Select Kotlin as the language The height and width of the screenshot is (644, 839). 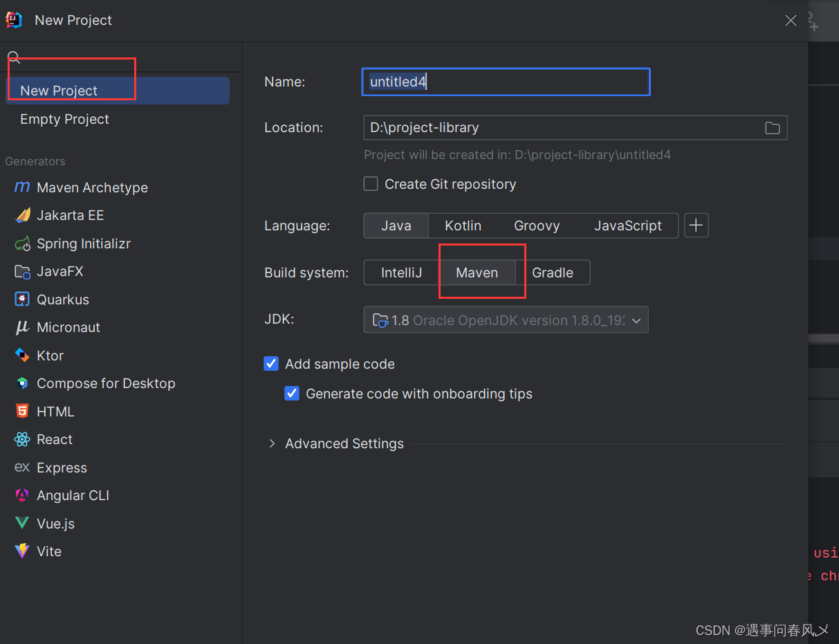(463, 226)
